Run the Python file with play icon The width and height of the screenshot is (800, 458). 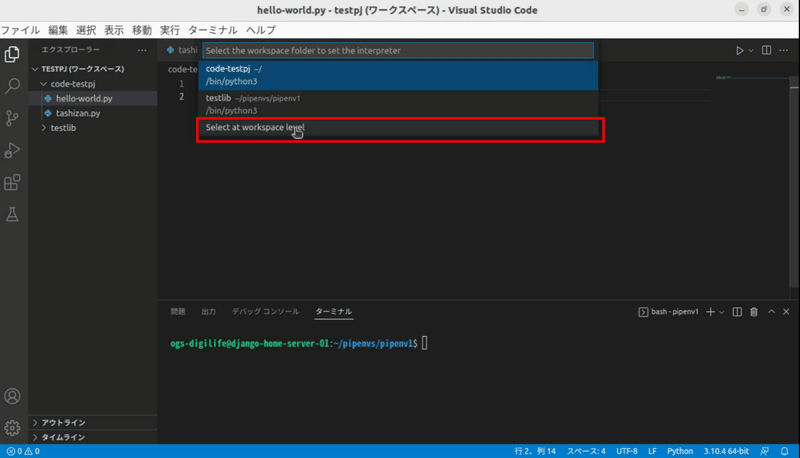[x=739, y=50]
